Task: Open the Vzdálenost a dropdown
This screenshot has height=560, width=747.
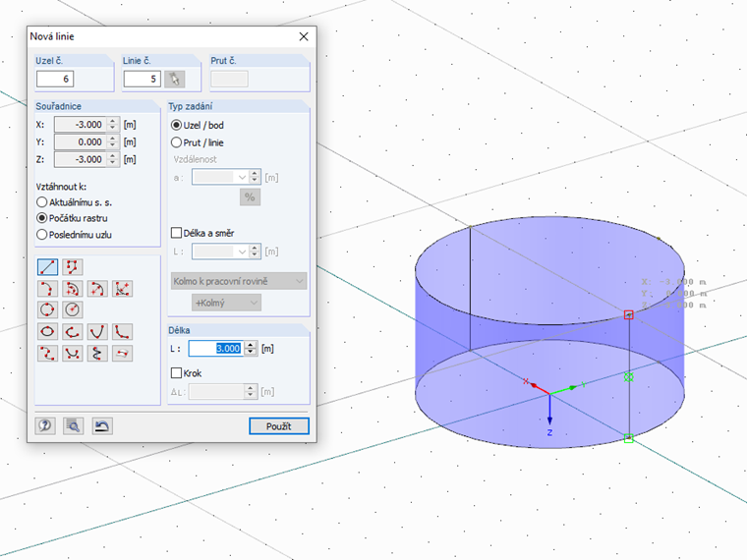Action: 242,178
